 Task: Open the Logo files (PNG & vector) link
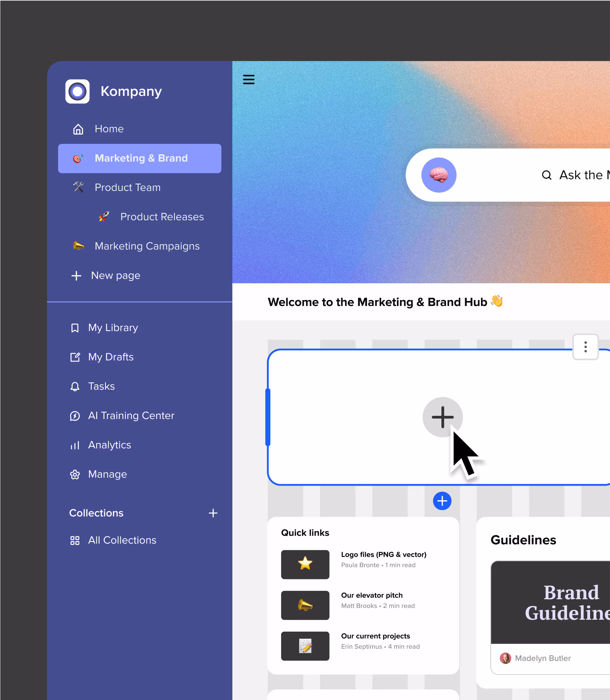(383, 554)
